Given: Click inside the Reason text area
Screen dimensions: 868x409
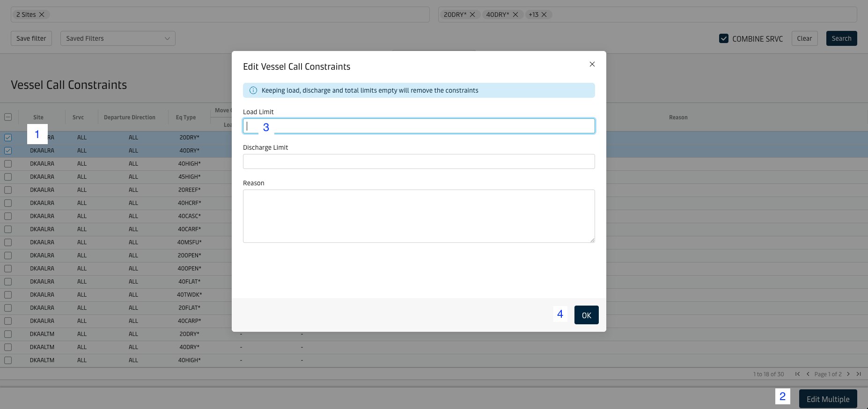Looking at the screenshot, I should (x=419, y=216).
